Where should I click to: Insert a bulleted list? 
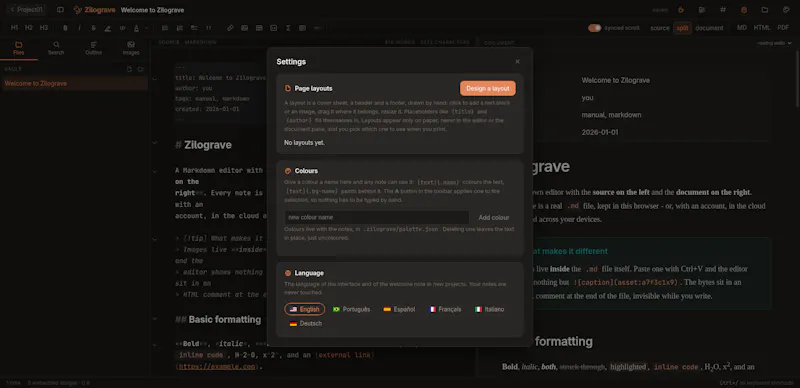click(x=165, y=28)
